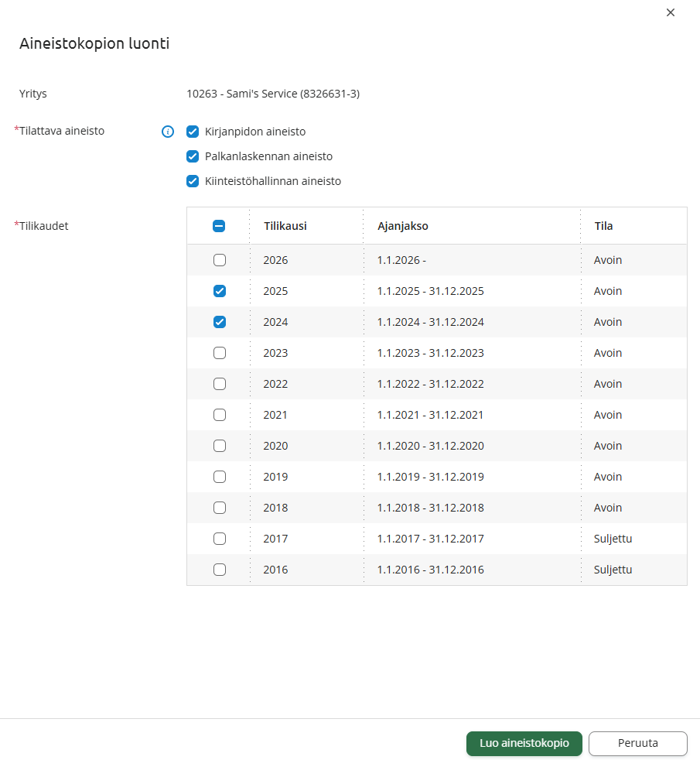Click the period 1.1.2017 - 31.12.2017

(x=431, y=539)
